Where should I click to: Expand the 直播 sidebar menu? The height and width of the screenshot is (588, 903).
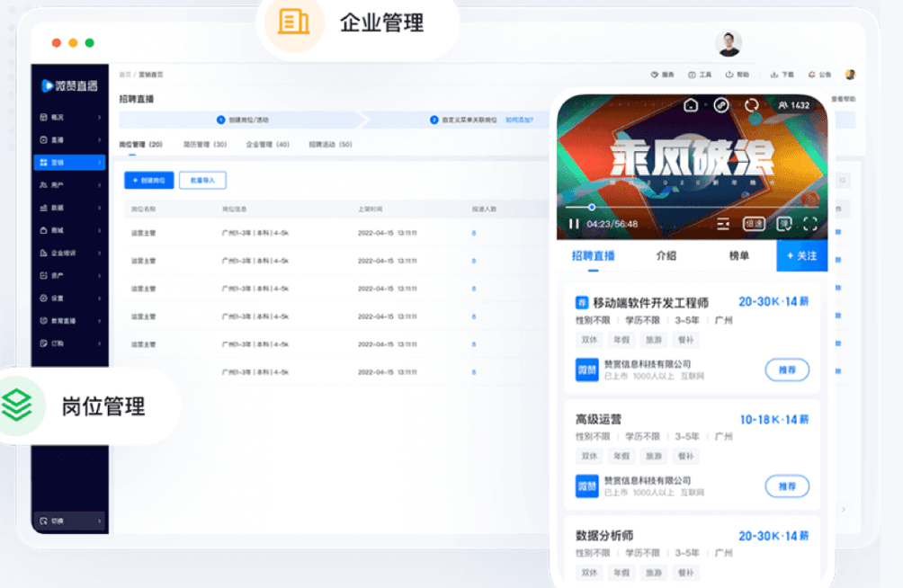click(x=70, y=140)
